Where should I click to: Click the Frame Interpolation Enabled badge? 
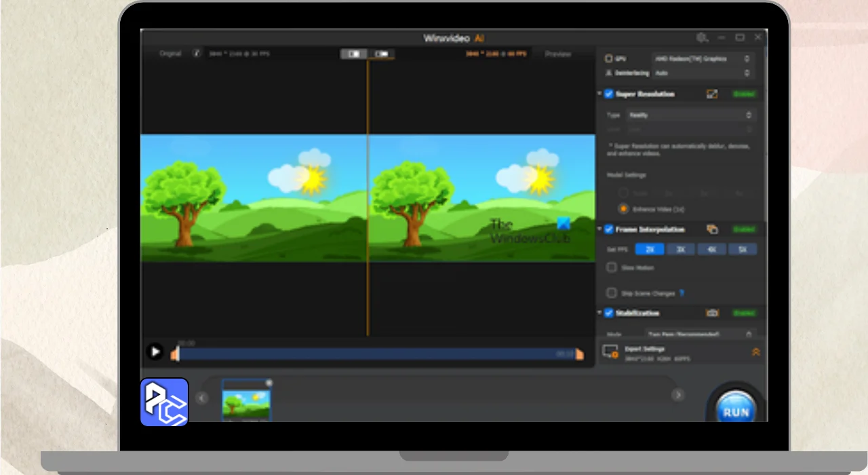point(744,229)
